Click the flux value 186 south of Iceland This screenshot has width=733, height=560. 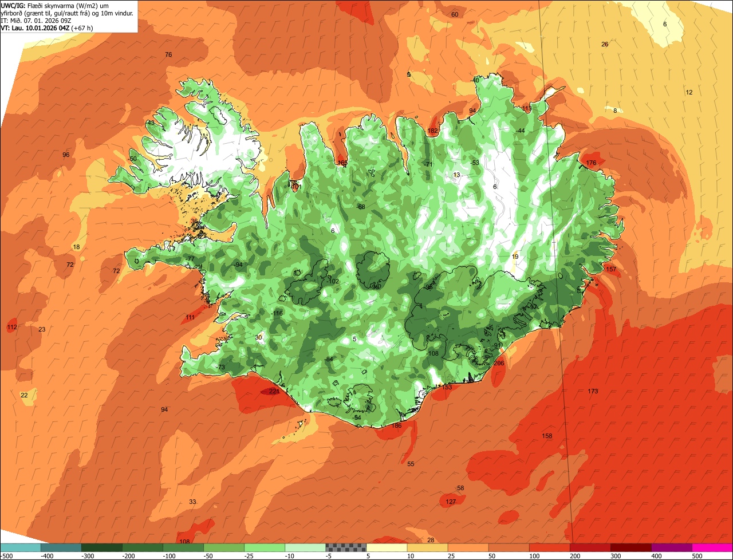[x=396, y=425]
